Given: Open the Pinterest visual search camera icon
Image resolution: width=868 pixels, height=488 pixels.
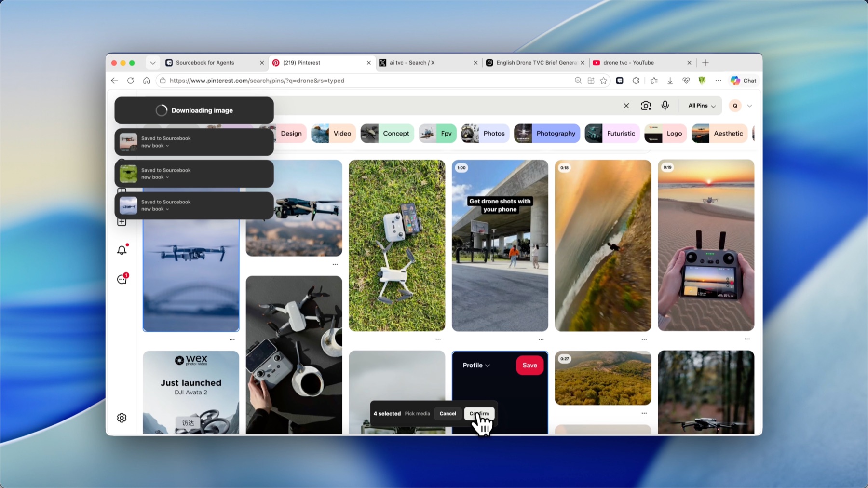Looking at the screenshot, I should [x=646, y=106].
